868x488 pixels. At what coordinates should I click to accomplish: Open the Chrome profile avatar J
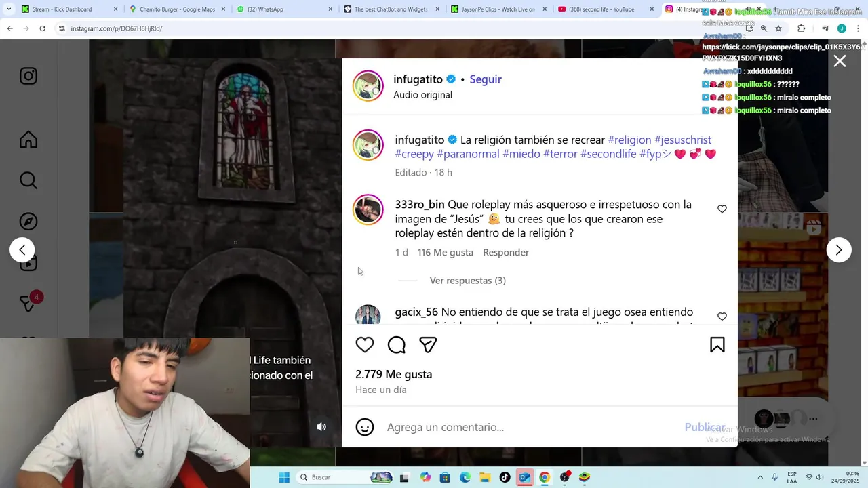[842, 28]
